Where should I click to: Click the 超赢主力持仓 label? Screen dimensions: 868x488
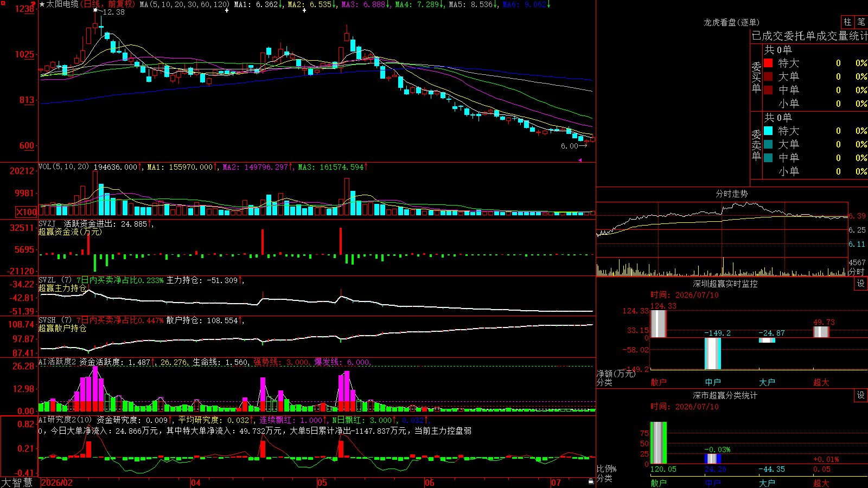point(62,288)
